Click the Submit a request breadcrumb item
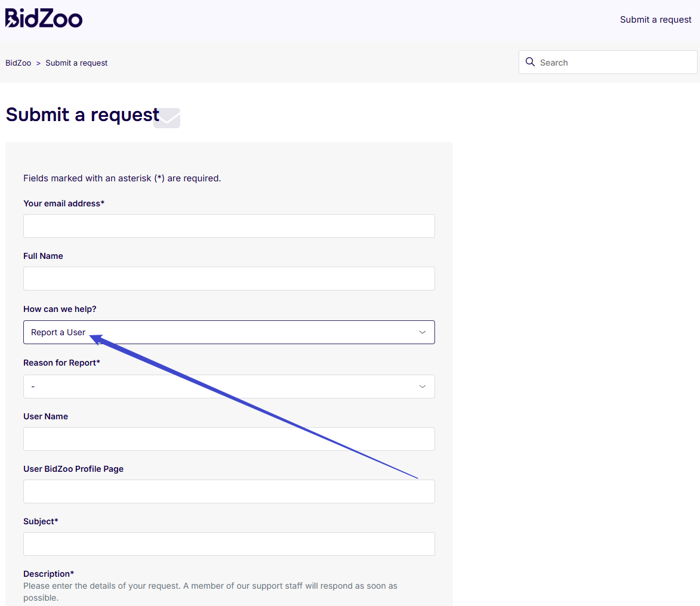This screenshot has height=606, width=700. click(76, 63)
